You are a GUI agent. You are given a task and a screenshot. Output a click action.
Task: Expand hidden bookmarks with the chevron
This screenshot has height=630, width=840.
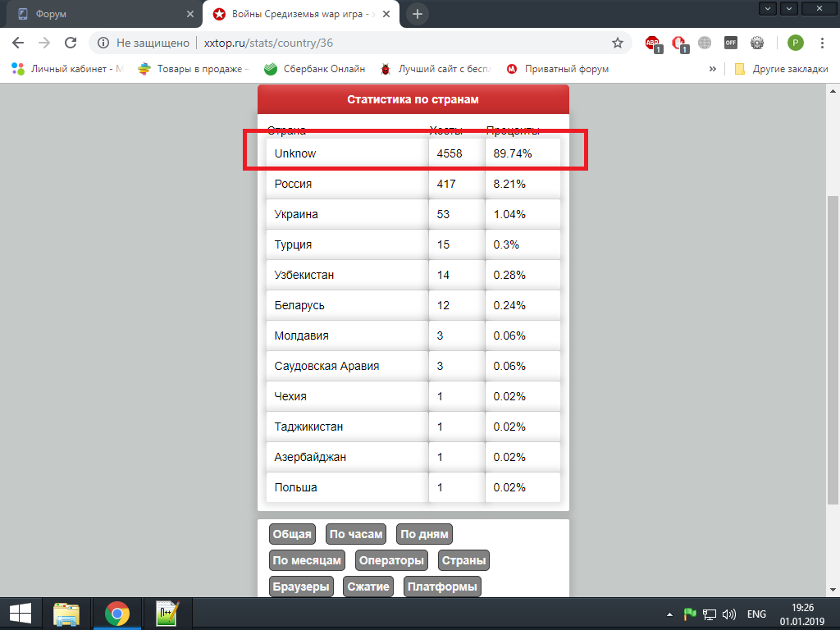[x=713, y=69]
